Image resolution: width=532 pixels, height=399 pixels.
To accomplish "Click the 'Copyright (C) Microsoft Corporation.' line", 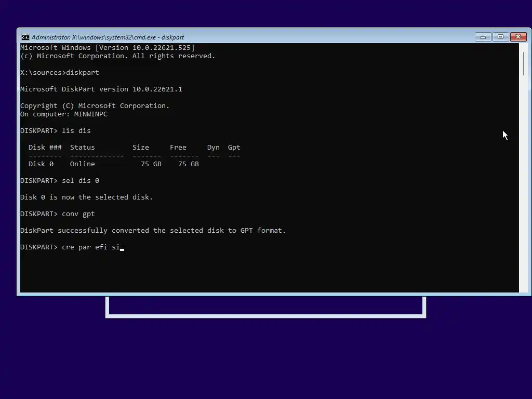I will (95, 106).
